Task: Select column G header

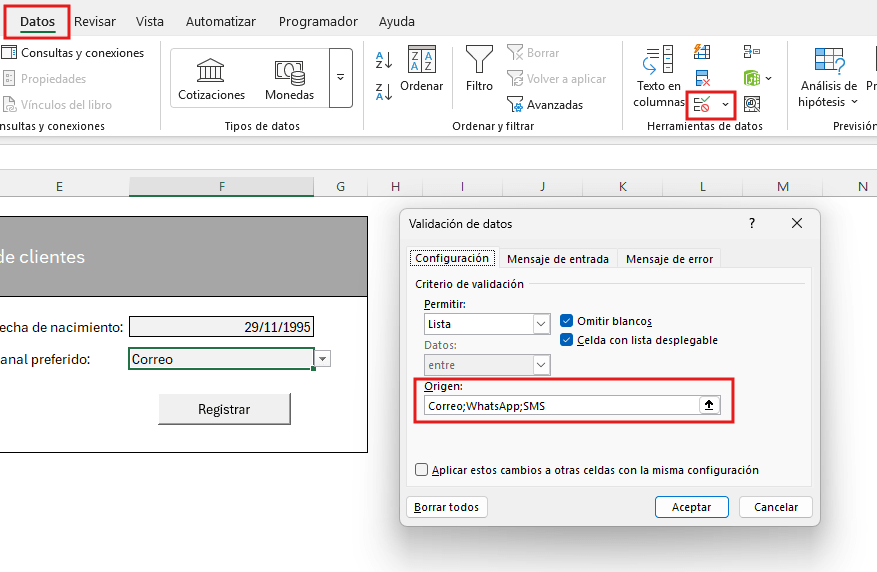Action: pyautogui.click(x=341, y=186)
